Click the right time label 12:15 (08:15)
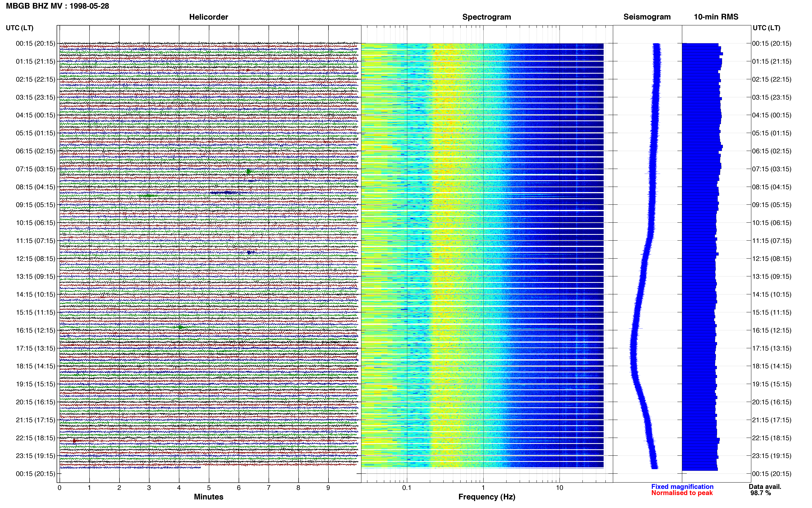This screenshot has width=812, height=508. 772,259
